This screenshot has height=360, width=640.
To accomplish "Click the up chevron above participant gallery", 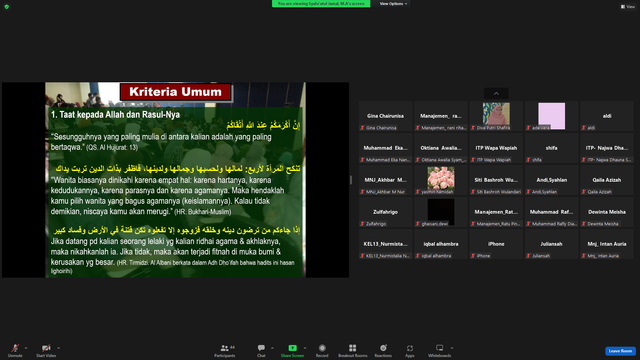I will pyautogui.click(x=496, y=93).
